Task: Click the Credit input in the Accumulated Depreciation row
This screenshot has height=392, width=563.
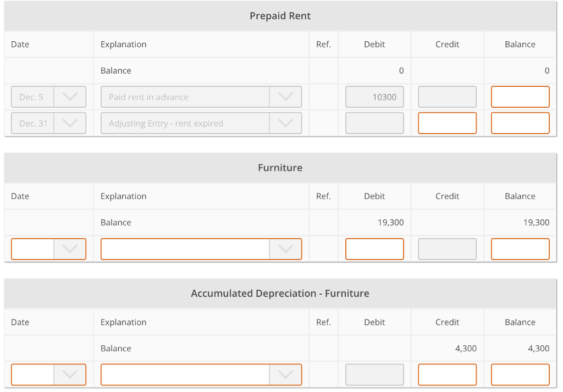Action: [447, 374]
